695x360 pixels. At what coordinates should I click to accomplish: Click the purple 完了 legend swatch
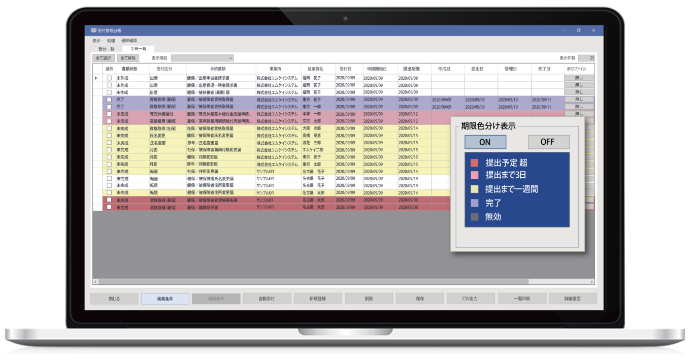click(474, 203)
